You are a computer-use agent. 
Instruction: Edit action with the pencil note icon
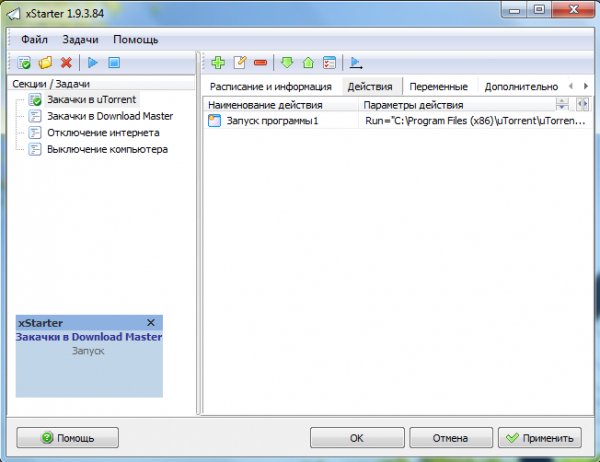240,62
